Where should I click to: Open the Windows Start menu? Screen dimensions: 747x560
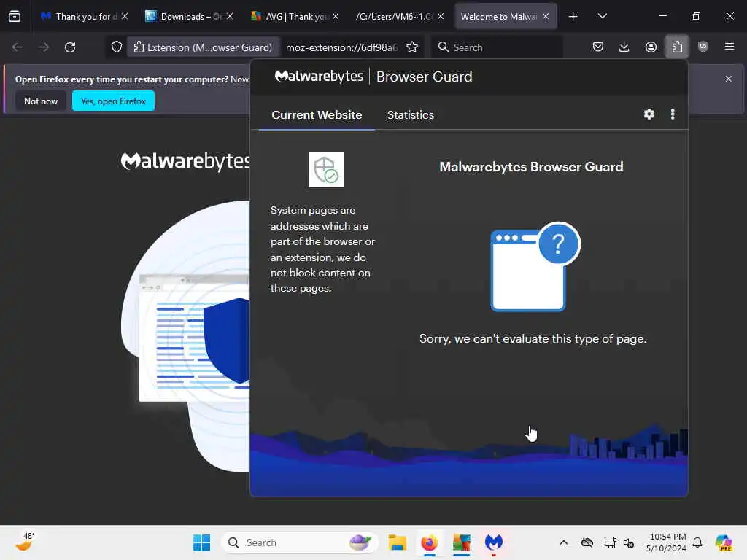[201, 542]
